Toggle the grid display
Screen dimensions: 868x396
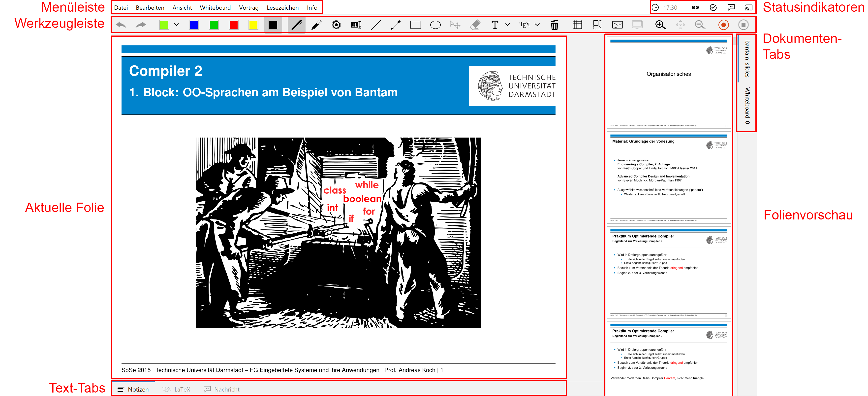578,25
